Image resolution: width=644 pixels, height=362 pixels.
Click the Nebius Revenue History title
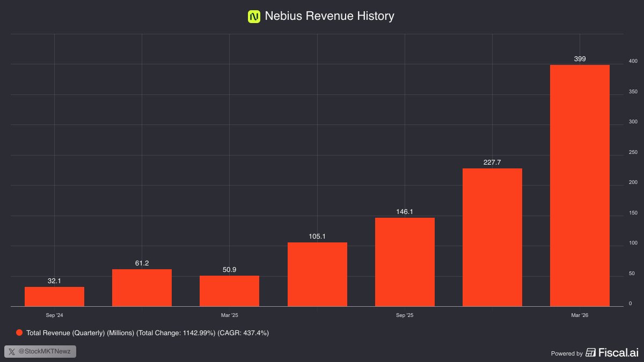click(x=330, y=16)
